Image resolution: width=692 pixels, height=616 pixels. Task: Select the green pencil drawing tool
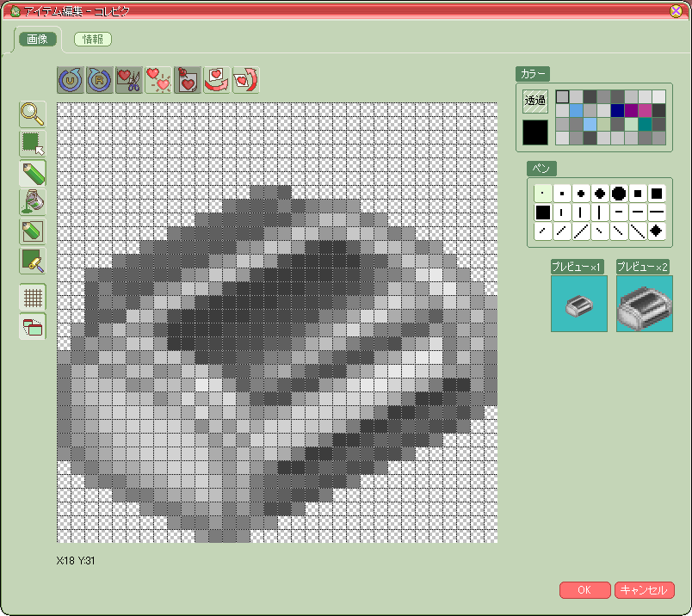(x=33, y=173)
